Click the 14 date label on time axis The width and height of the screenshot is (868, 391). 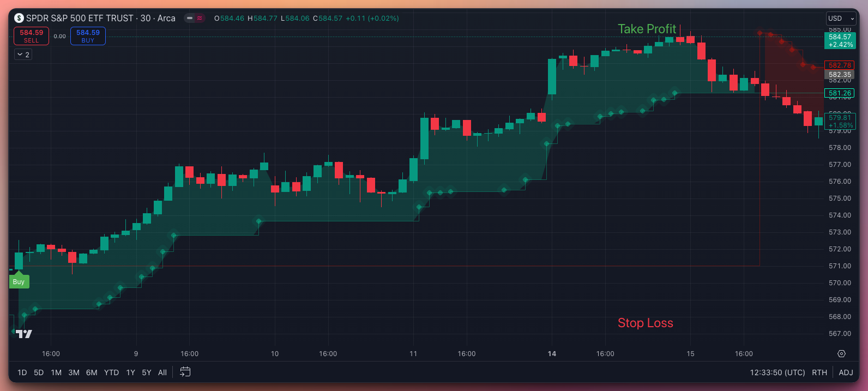[552, 354]
